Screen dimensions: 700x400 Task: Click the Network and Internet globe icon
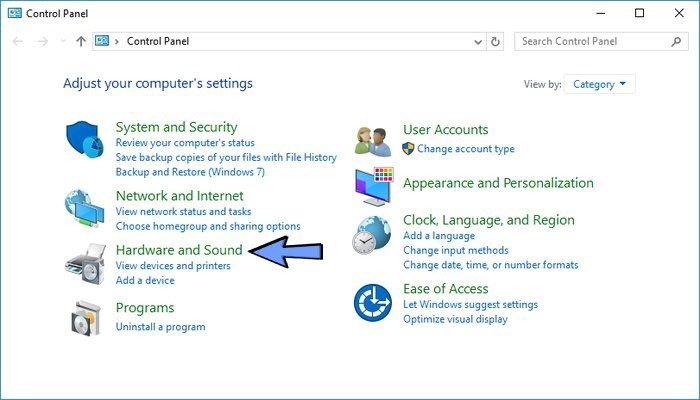tap(85, 207)
